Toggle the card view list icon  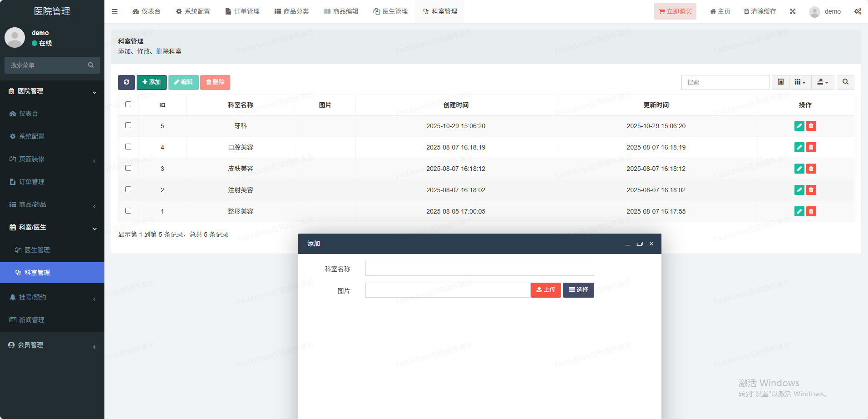781,82
